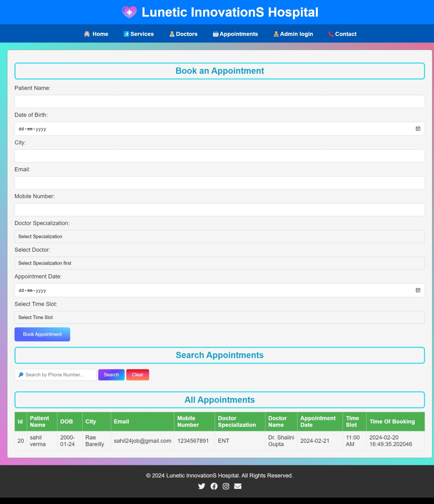Click the Search Appointments heading

pos(220,355)
